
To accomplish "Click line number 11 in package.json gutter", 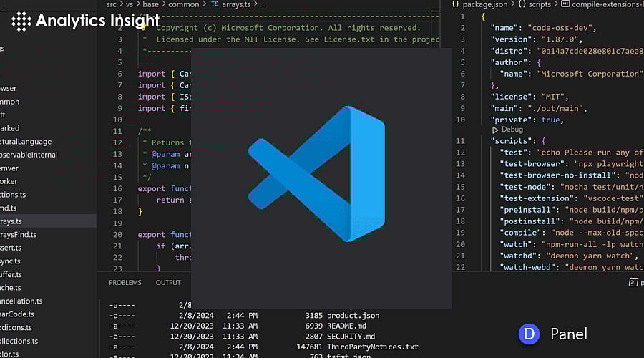I will tap(462, 141).
